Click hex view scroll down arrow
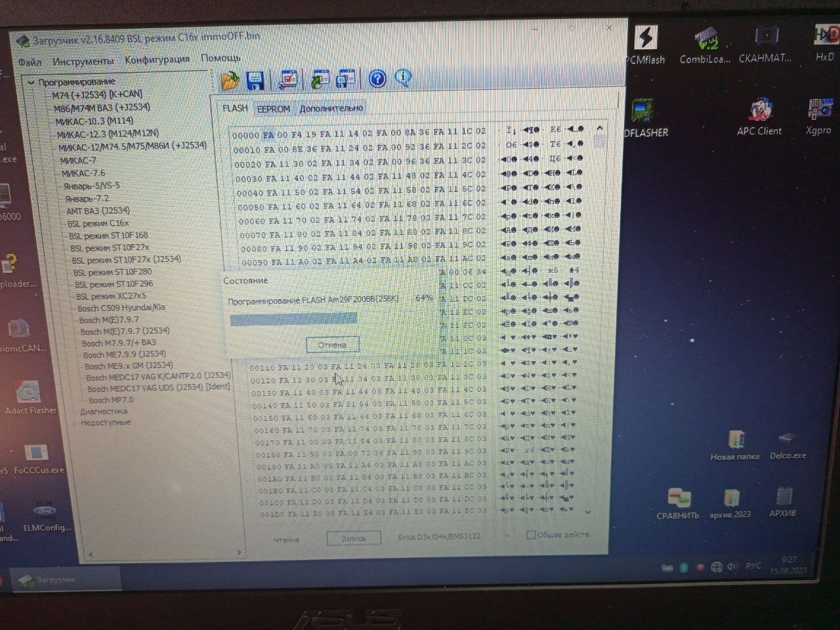The image size is (840, 630). [x=587, y=512]
